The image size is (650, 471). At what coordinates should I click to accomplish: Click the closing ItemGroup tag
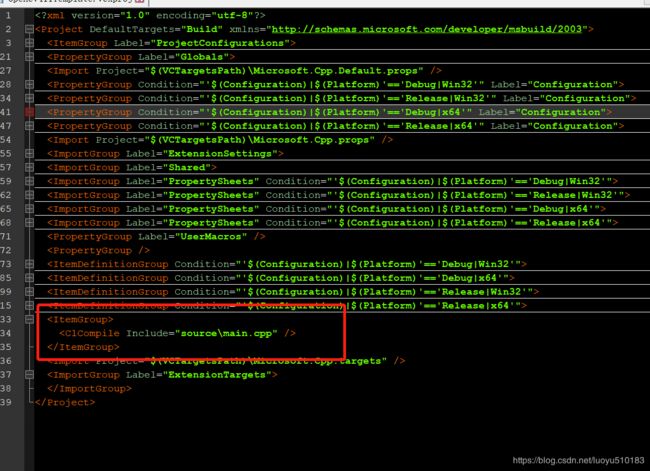(x=83, y=347)
